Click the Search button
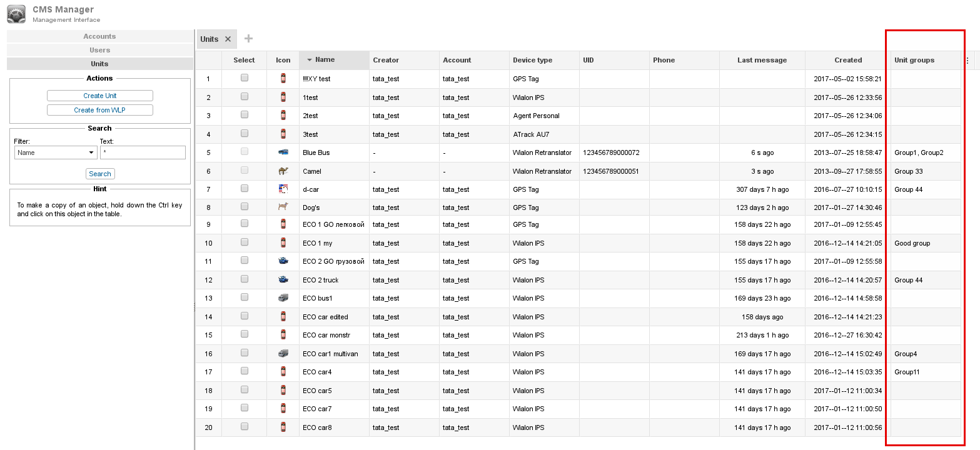Image resolution: width=980 pixels, height=450 pixels. coord(100,174)
